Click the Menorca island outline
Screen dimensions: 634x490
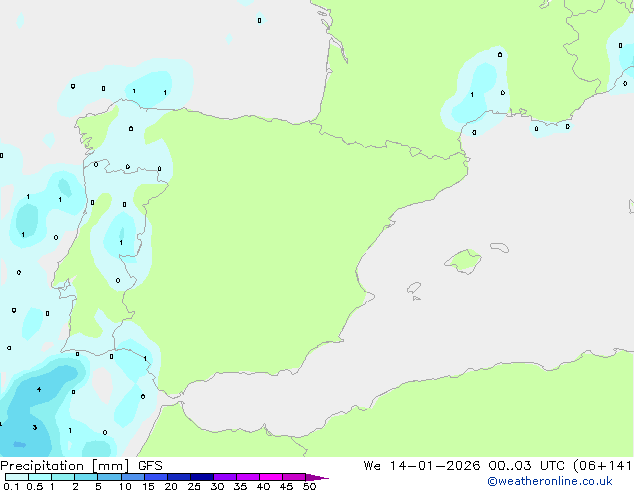tap(500, 247)
